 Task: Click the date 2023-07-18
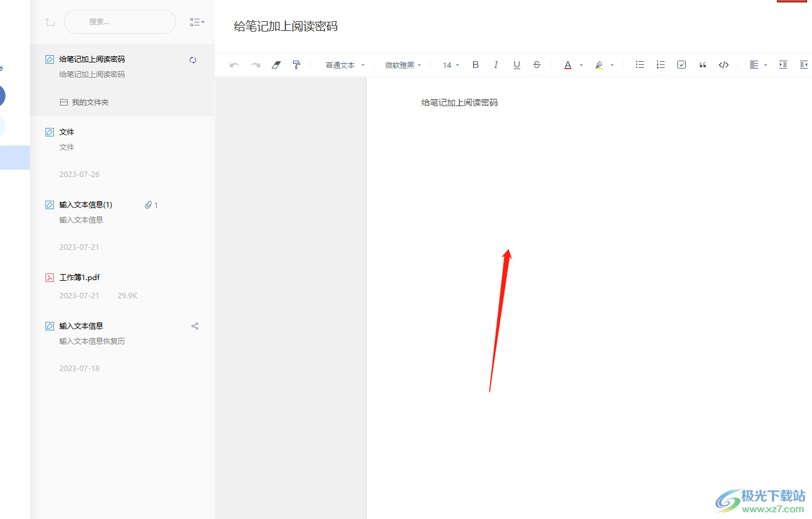79,369
